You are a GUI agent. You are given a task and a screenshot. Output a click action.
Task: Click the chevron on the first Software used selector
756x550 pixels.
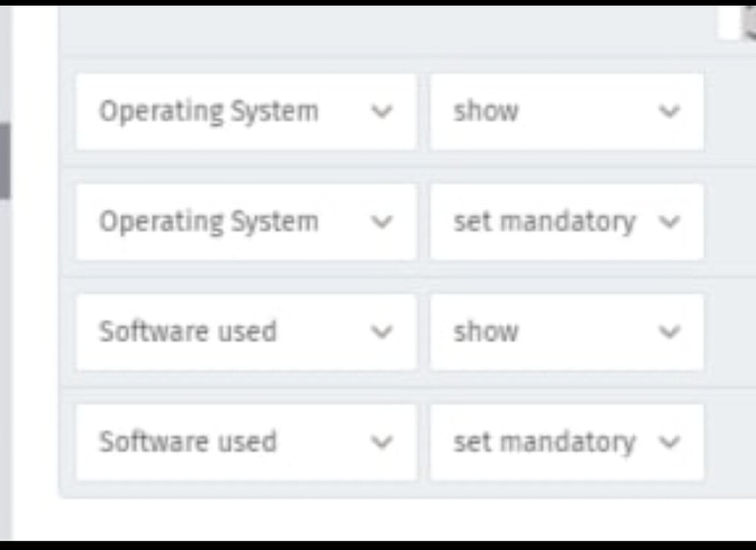[x=382, y=332]
